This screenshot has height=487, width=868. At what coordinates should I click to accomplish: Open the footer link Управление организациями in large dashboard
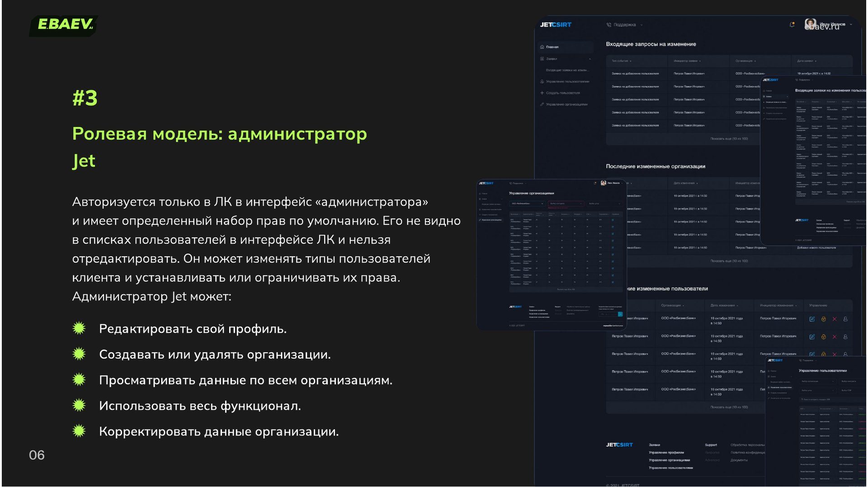670,460
